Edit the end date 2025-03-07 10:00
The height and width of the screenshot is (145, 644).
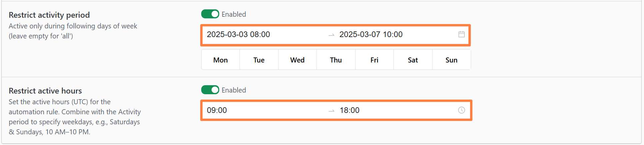point(371,34)
